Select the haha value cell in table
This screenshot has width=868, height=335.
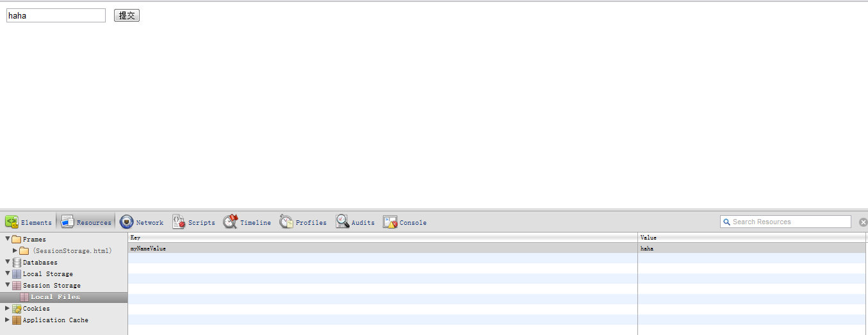click(753, 248)
